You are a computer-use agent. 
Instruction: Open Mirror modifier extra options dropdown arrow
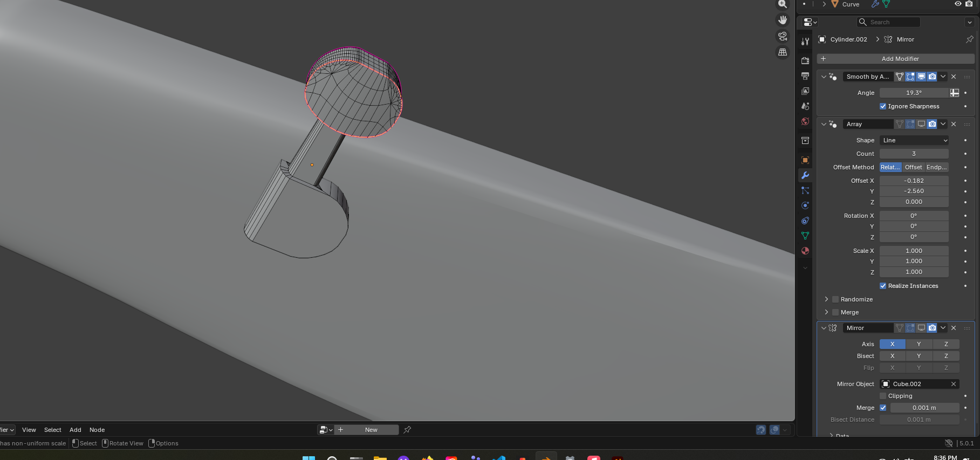tap(943, 328)
